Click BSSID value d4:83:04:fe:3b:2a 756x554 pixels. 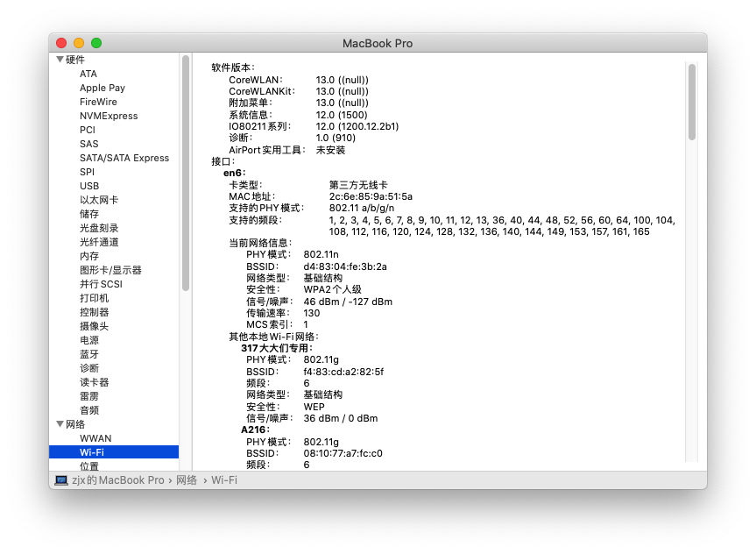click(345, 266)
